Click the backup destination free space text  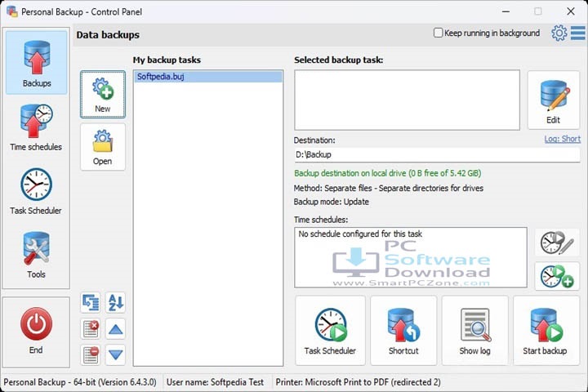click(387, 173)
